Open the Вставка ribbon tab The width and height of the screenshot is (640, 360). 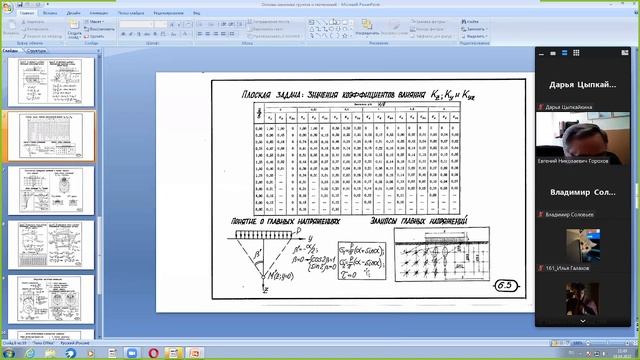pos(50,13)
